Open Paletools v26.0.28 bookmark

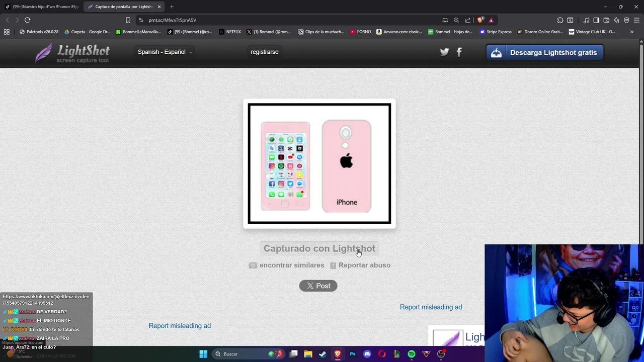click(39, 32)
